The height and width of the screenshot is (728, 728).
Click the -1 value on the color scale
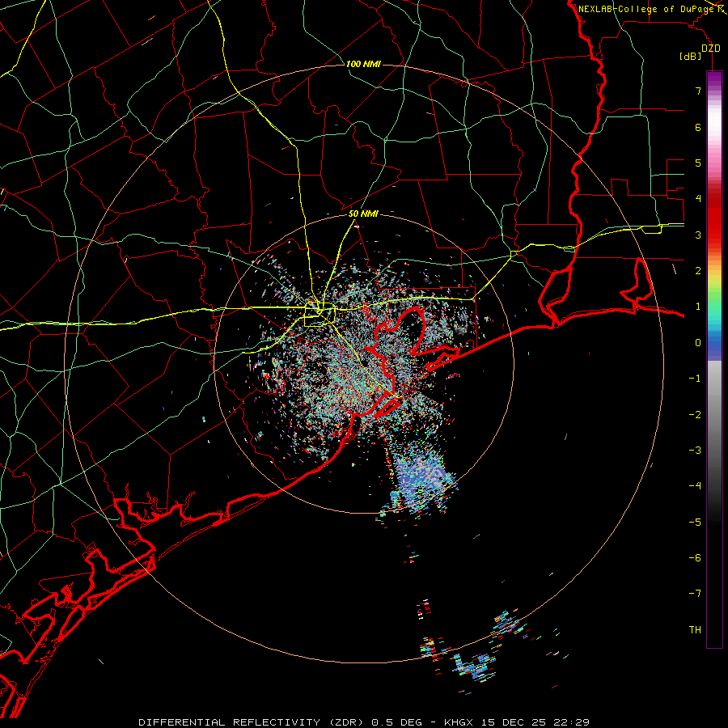point(695,379)
